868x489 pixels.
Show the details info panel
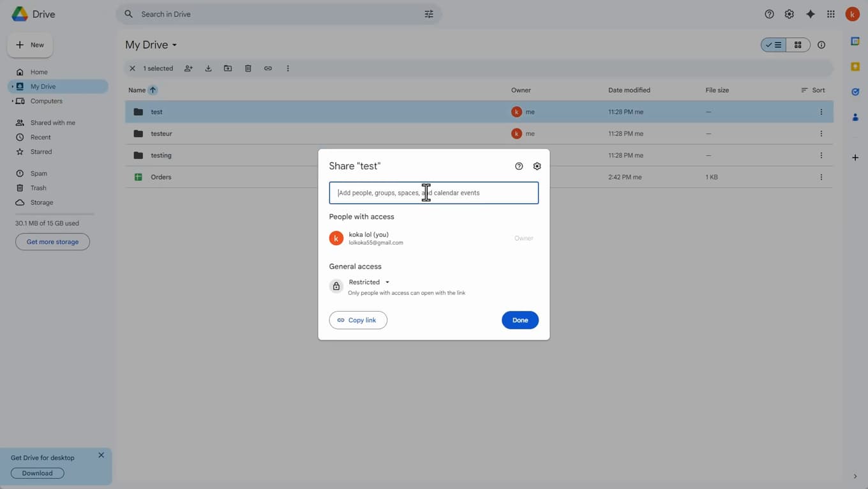click(x=821, y=45)
